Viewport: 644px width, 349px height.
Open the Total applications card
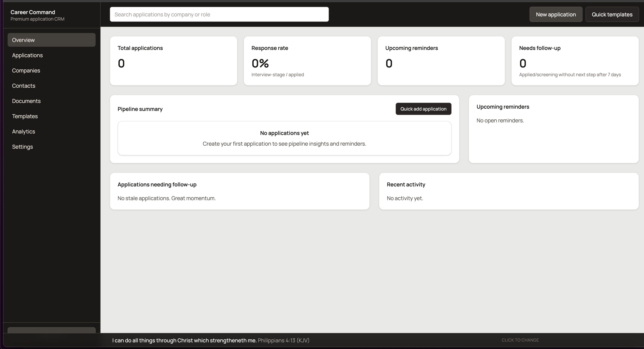[173, 61]
